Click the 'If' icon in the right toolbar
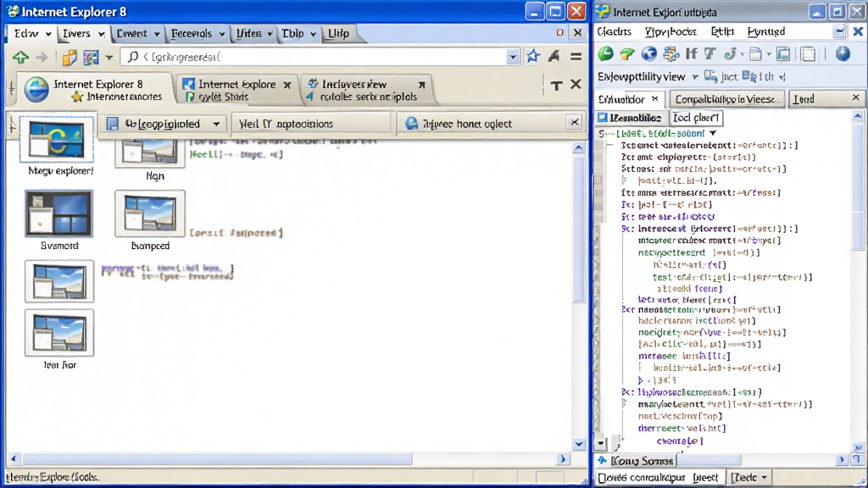The width and height of the screenshot is (868, 488). tap(691, 53)
